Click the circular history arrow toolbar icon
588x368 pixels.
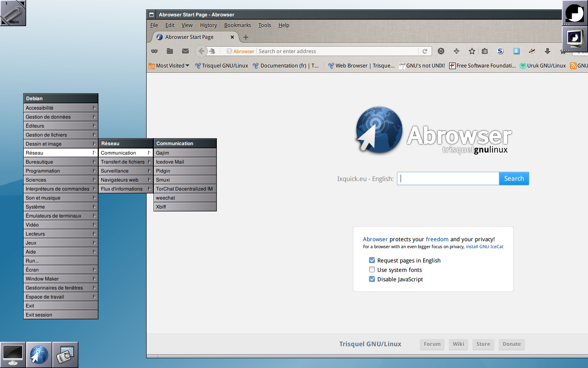441,51
